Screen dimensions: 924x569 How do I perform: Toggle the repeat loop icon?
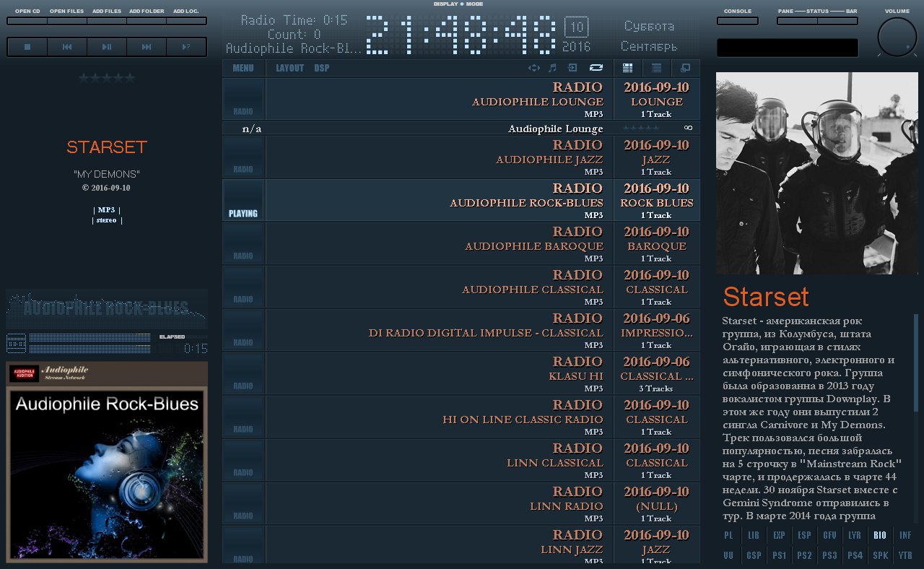click(596, 68)
